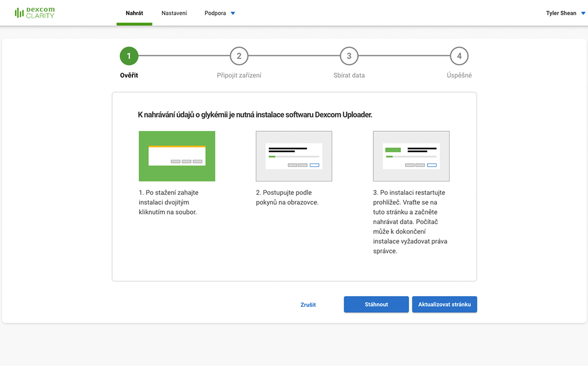
Task: Click the blue arrow next to Podpora
Action: tap(233, 14)
